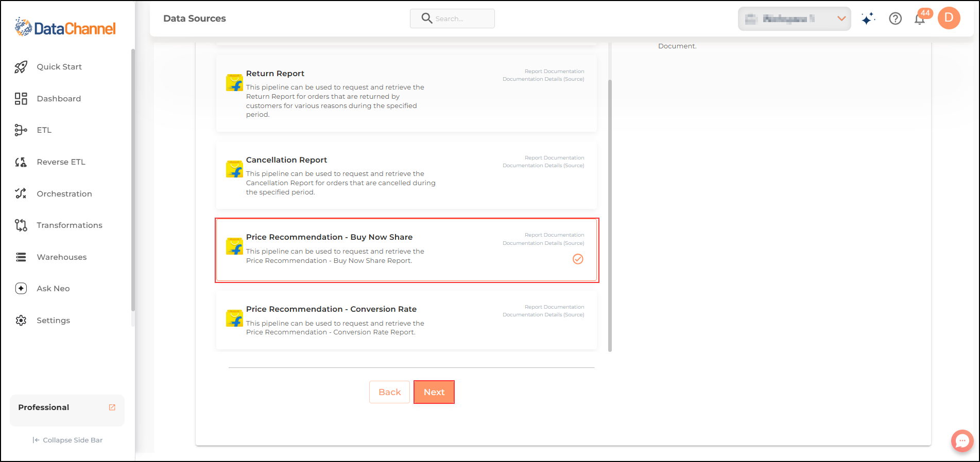Viewport: 980px width, 462px height.
Task: Open the user avatar D menu
Action: click(949, 18)
